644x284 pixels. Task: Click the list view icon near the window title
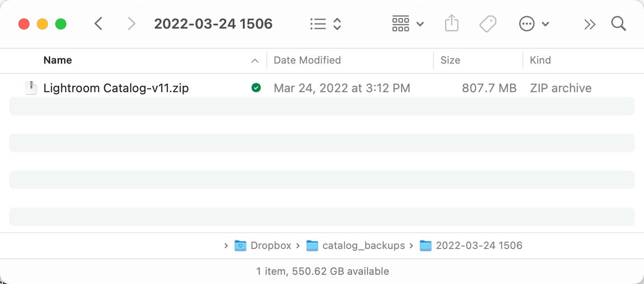[318, 24]
